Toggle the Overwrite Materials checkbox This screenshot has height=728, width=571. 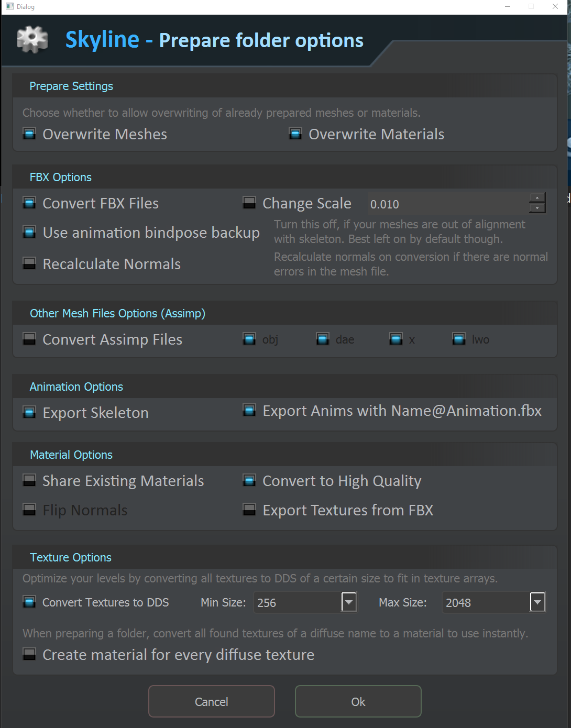click(x=295, y=134)
